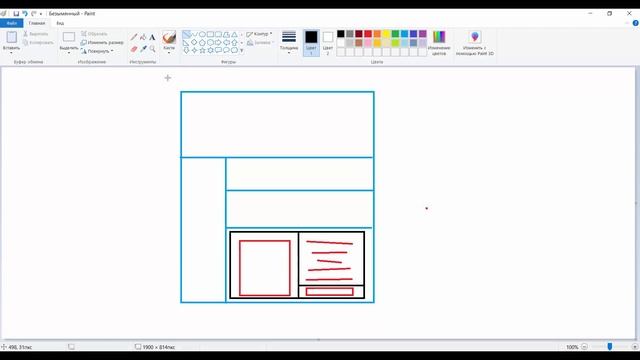This screenshot has width=640, height=360.
Task: Click the Crop (Обрезать) button
Action: pos(94,34)
